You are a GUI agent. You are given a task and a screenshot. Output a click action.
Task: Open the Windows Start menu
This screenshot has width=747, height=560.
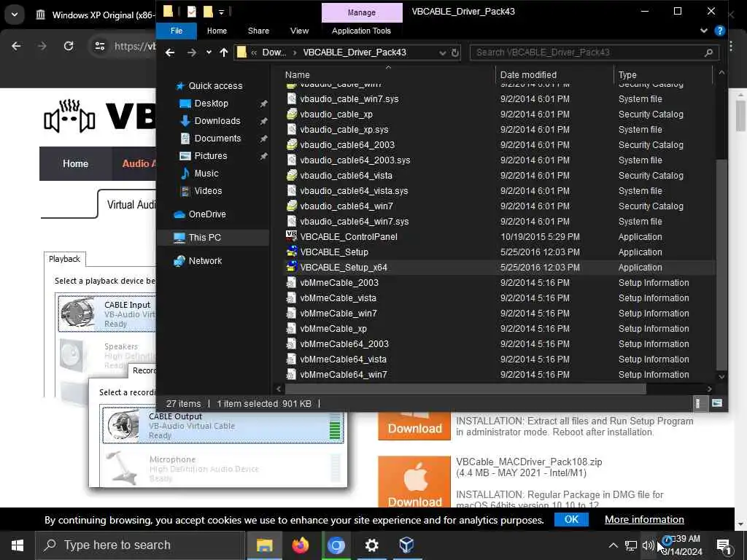[18, 545]
